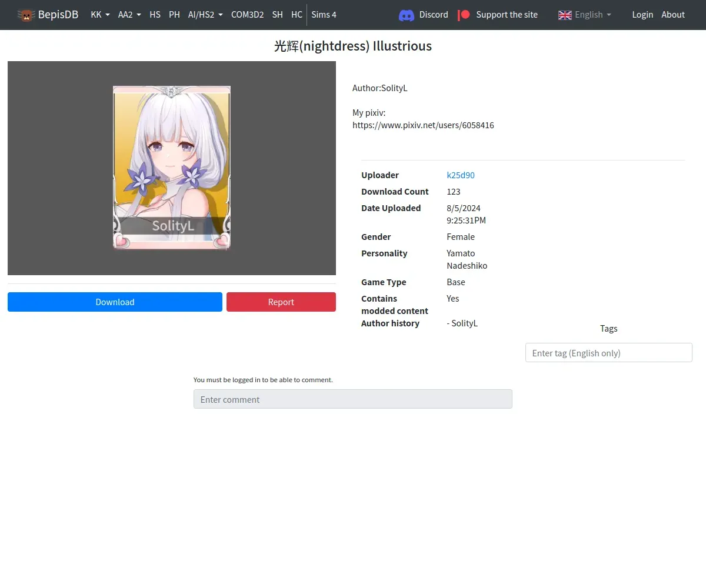Open the Discord text link
The image size is (706, 588).
(434, 15)
